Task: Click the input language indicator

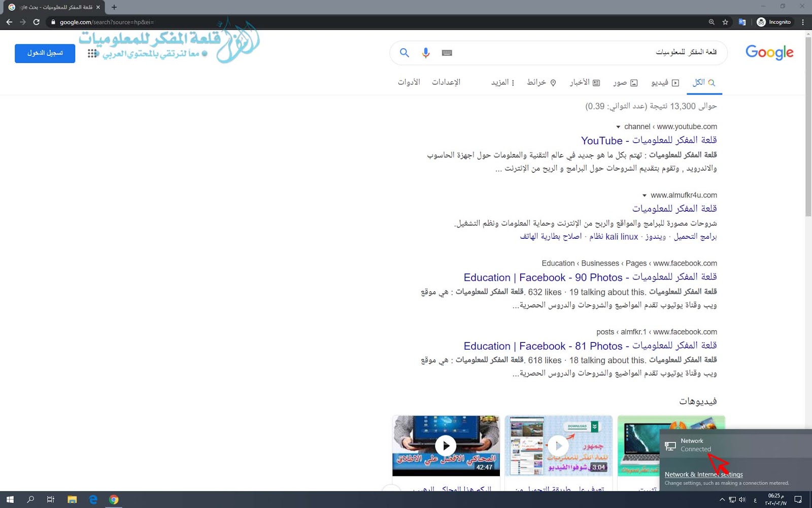Action: (x=755, y=500)
